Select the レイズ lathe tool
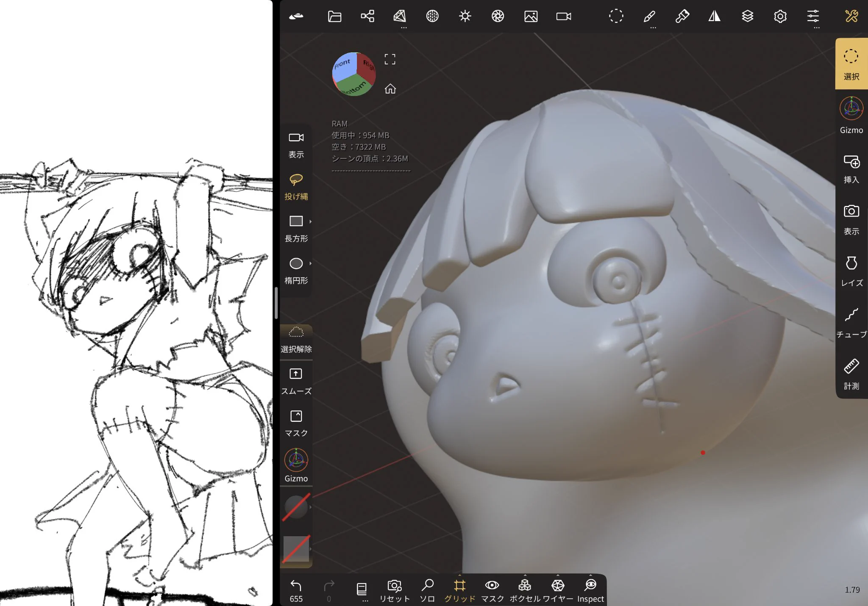 click(x=851, y=271)
